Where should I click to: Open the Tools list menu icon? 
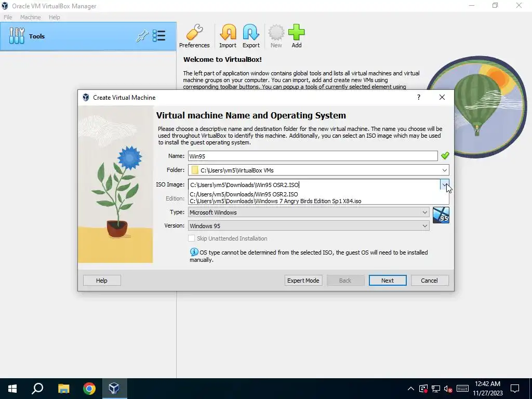pyautogui.click(x=159, y=36)
